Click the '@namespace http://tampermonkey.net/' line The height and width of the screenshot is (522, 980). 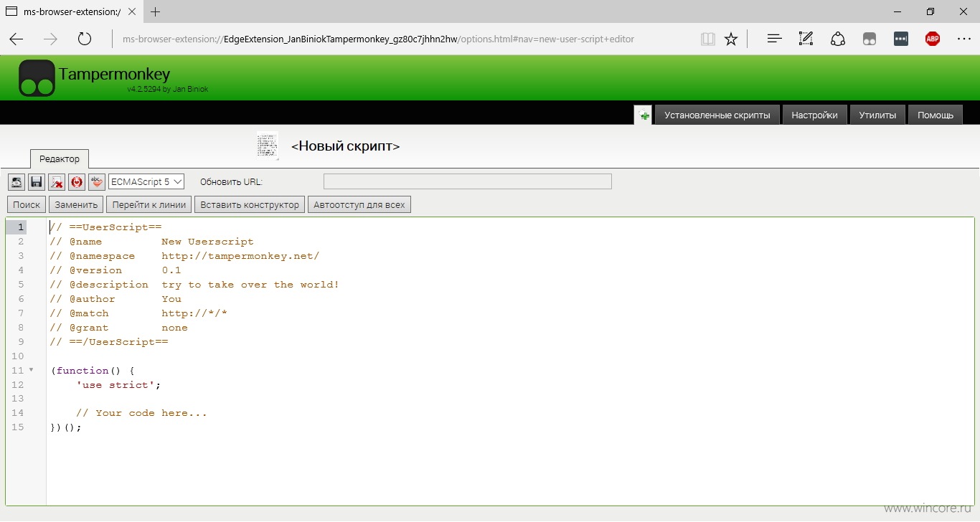[184, 256]
